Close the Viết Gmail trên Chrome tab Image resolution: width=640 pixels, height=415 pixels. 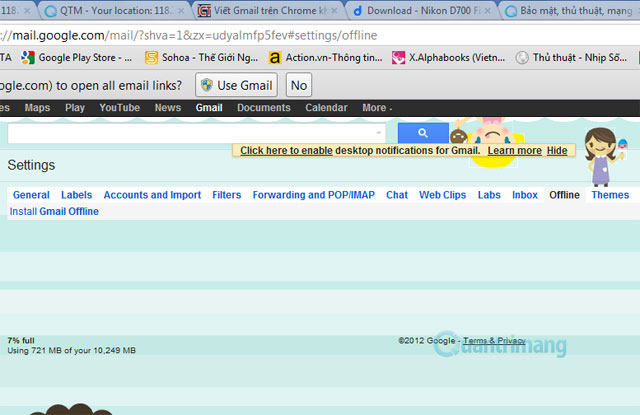[x=334, y=11]
